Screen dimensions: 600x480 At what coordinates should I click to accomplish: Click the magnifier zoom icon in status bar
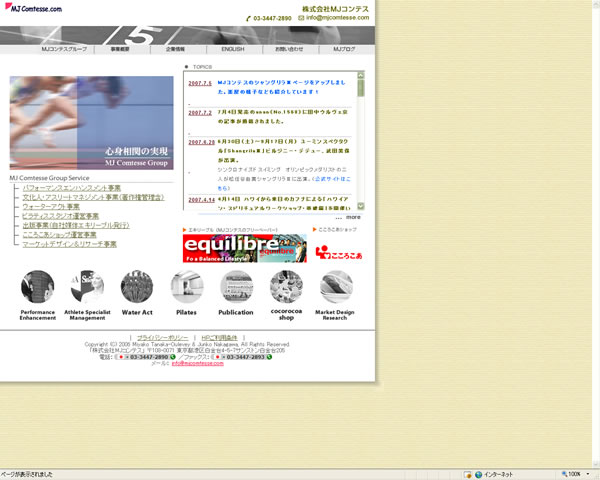[564, 474]
